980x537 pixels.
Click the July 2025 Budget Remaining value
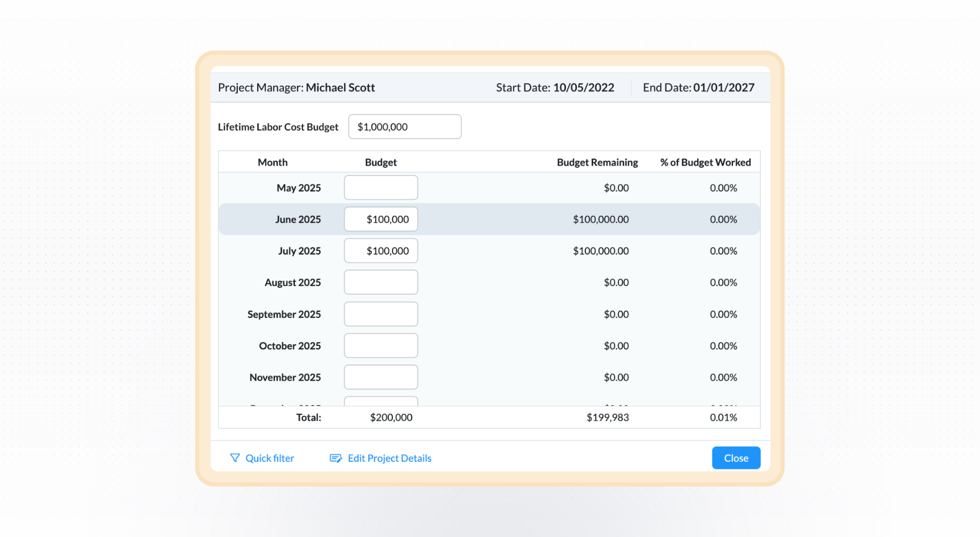pyautogui.click(x=600, y=251)
